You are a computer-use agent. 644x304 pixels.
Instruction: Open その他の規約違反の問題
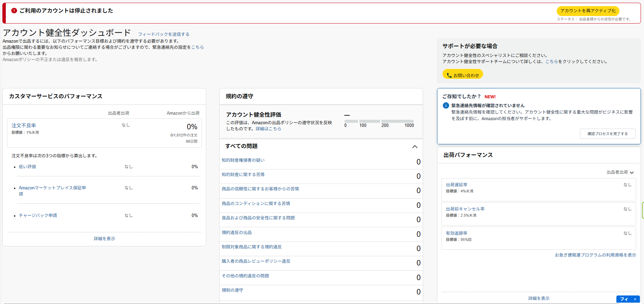point(245,276)
